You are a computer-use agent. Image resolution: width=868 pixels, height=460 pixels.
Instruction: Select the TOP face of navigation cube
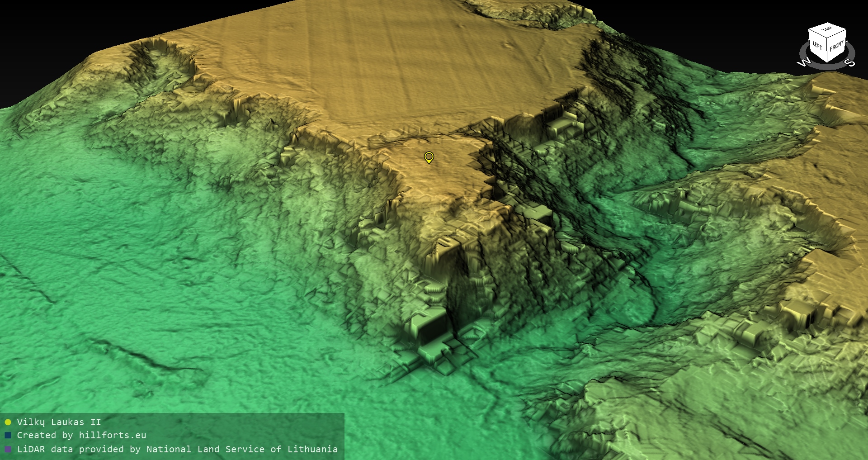(x=827, y=29)
